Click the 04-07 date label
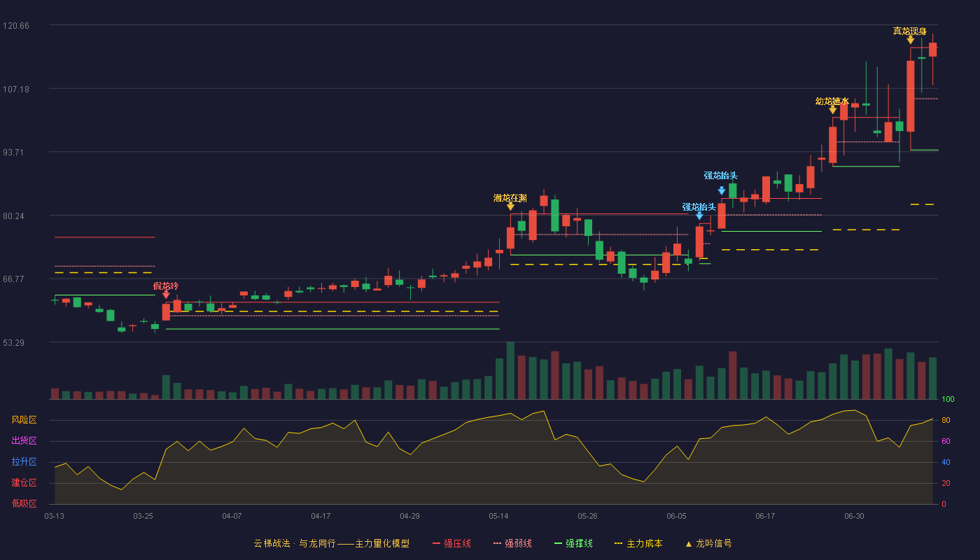Screen dimensions: 980x560 click(x=232, y=516)
